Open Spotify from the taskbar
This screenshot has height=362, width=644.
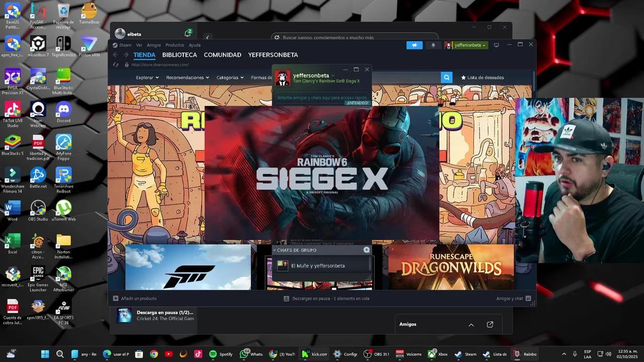tap(220, 354)
